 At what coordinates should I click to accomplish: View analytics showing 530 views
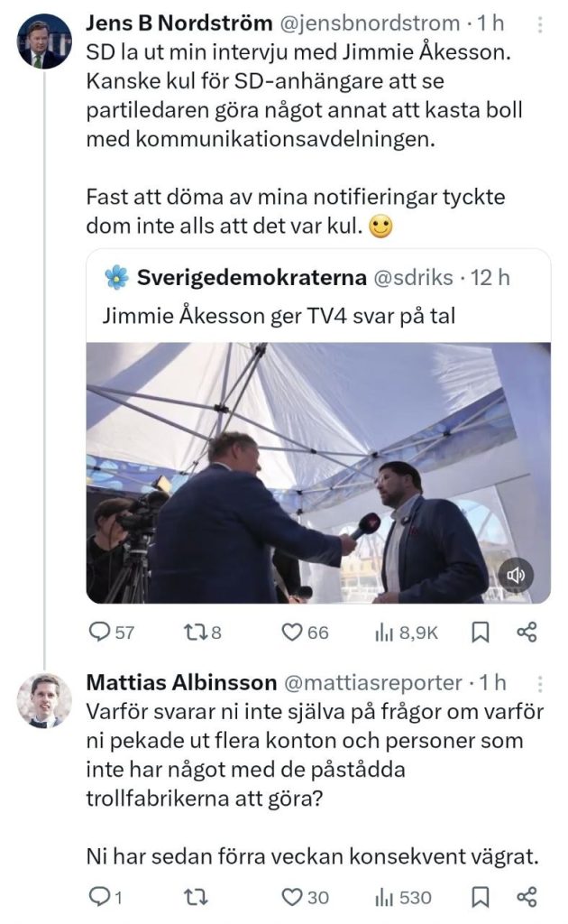[387, 897]
